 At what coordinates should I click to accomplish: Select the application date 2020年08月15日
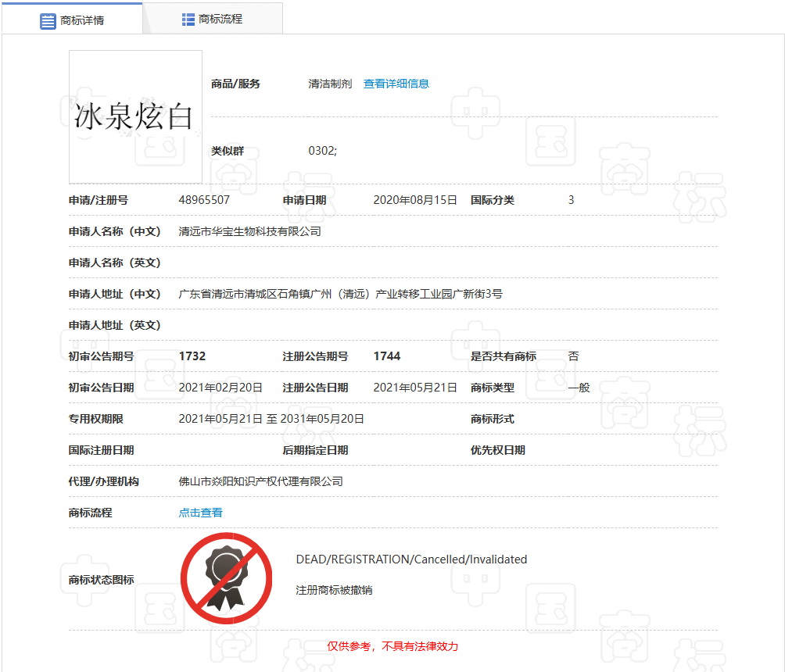tap(415, 200)
